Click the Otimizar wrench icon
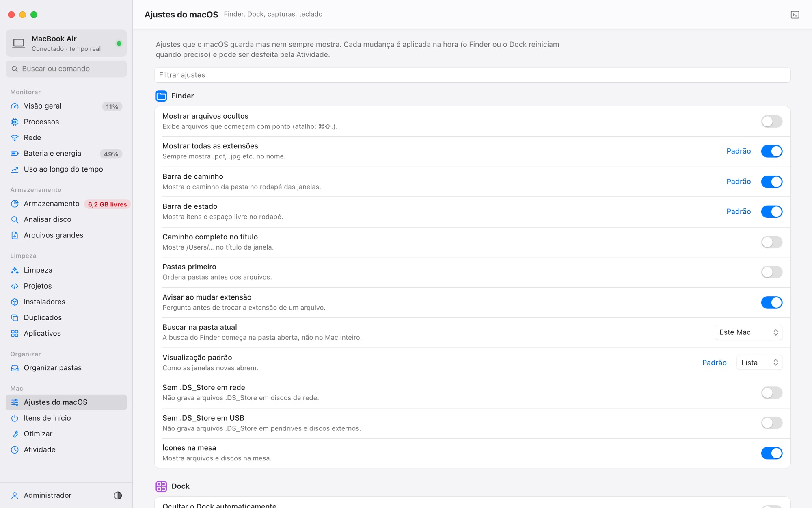The width and height of the screenshot is (812, 508). tap(15, 434)
